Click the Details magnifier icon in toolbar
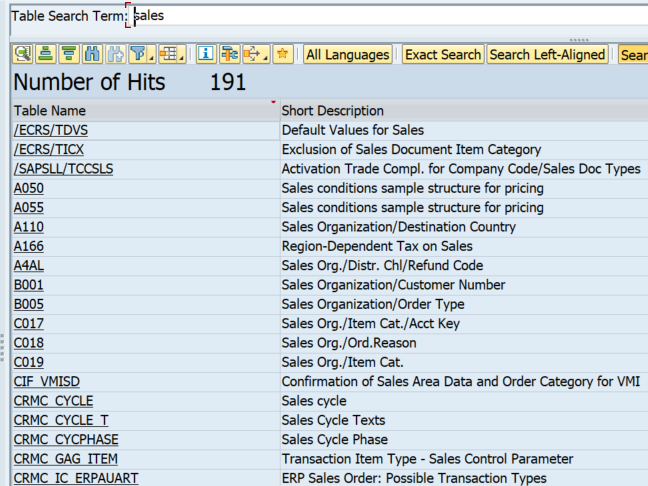Image resolution: width=648 pixels, height=486 pixels. click(x=22, y=55)
